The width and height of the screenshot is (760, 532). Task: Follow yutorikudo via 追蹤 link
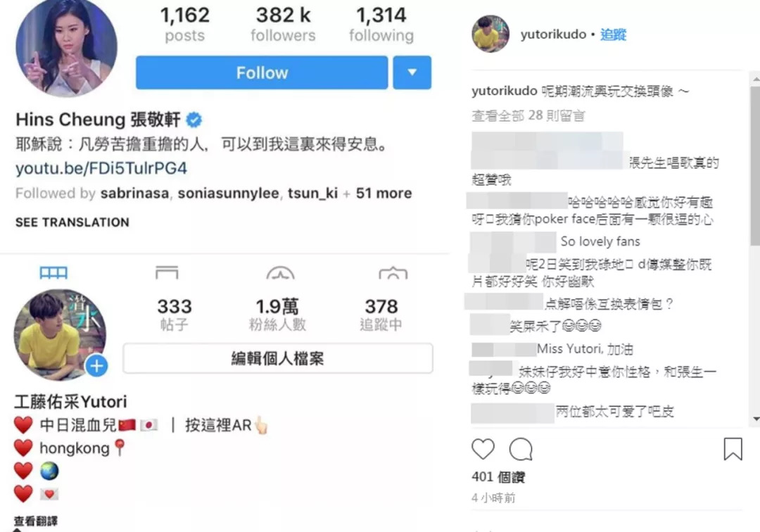tap(613, 34)
